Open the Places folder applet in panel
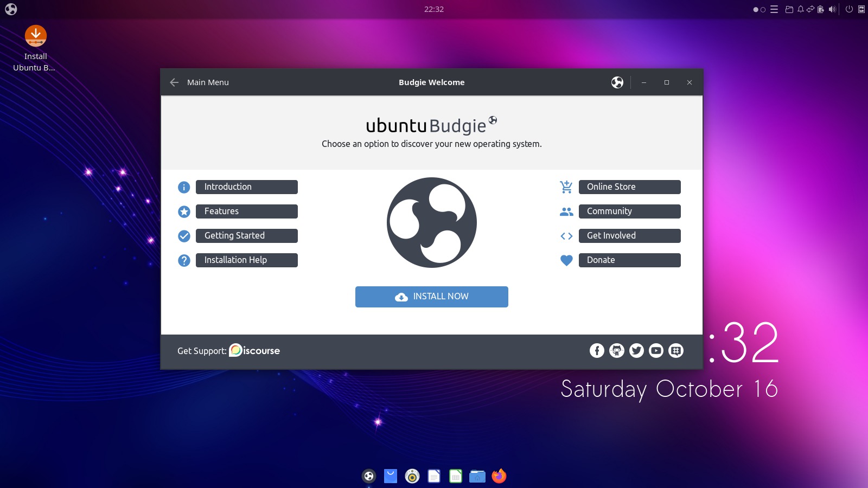Image resolution: width=868 pixels, height=488 pixels. tap(789, 9)
